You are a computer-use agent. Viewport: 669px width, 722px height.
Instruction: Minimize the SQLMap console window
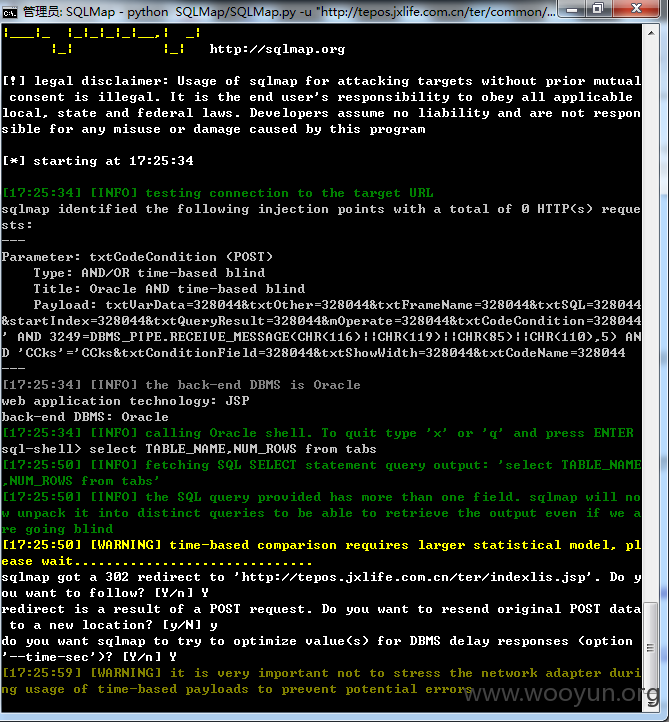click(x=572, y=9)
